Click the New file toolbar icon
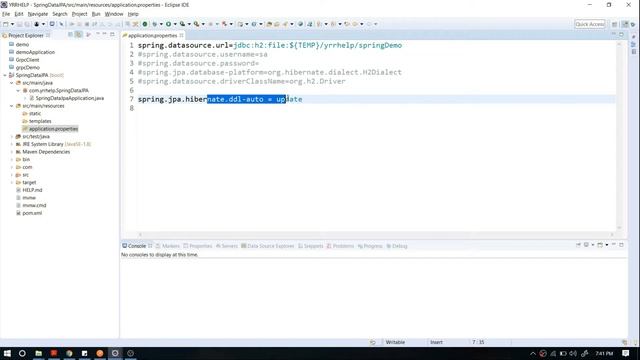This screenshot has height=360, width=640. click(x=6, y=24)
